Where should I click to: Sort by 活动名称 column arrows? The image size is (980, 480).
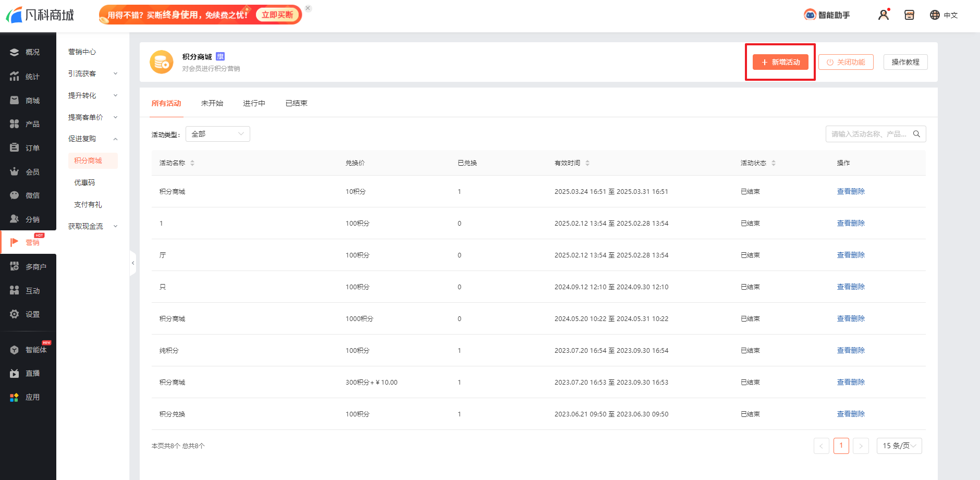[192, 163]
